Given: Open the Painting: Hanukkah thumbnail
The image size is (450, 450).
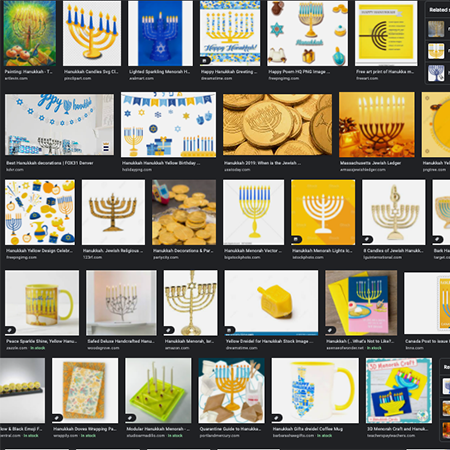Looking at the screenshot, I should tap(30, 33).
